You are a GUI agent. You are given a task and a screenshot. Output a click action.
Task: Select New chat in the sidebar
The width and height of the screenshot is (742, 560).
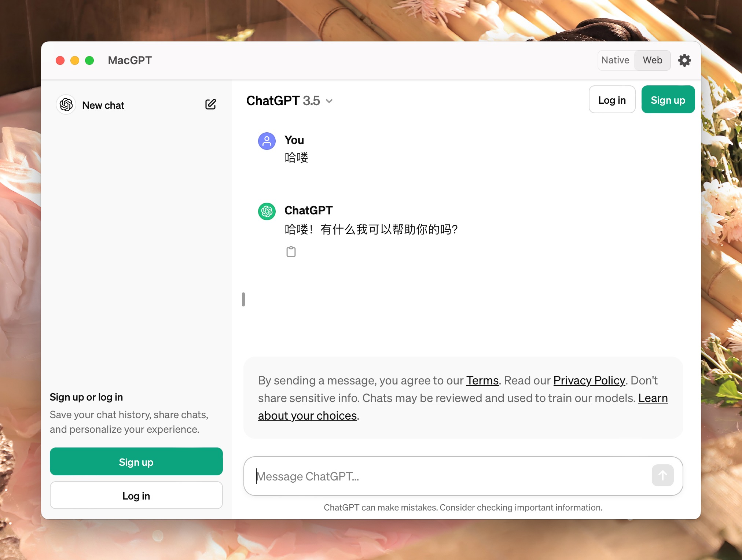click(x=103, y=105)
